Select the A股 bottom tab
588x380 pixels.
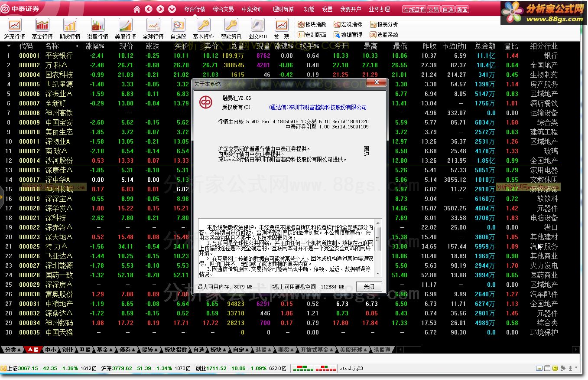[34, 350]
